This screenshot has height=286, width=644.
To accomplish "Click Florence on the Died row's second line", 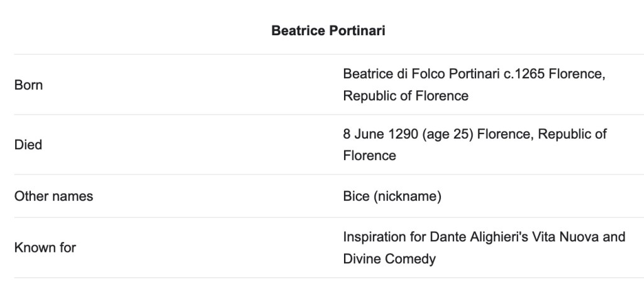I will coord(369,156).
